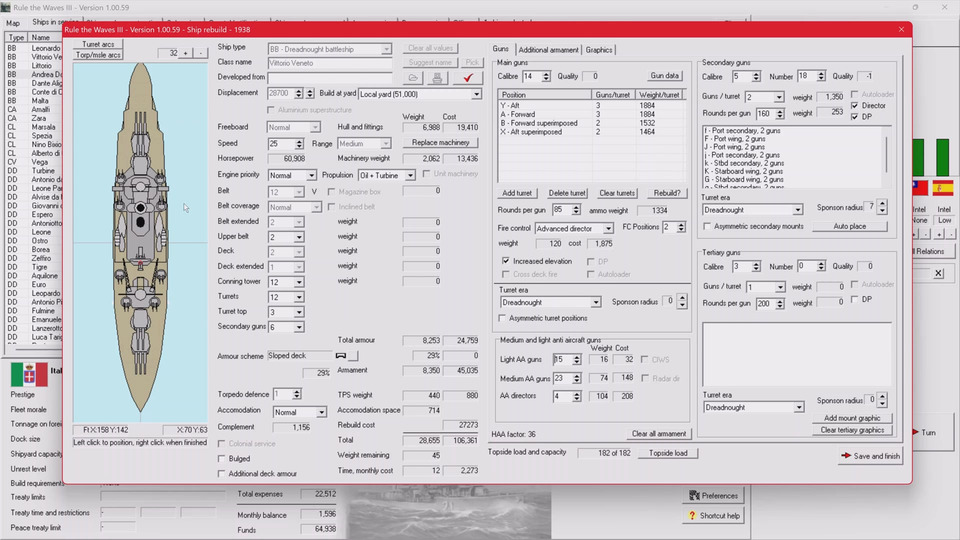Open the Propulsion dropdown
The image size is (960, 540).
[410, 176]
